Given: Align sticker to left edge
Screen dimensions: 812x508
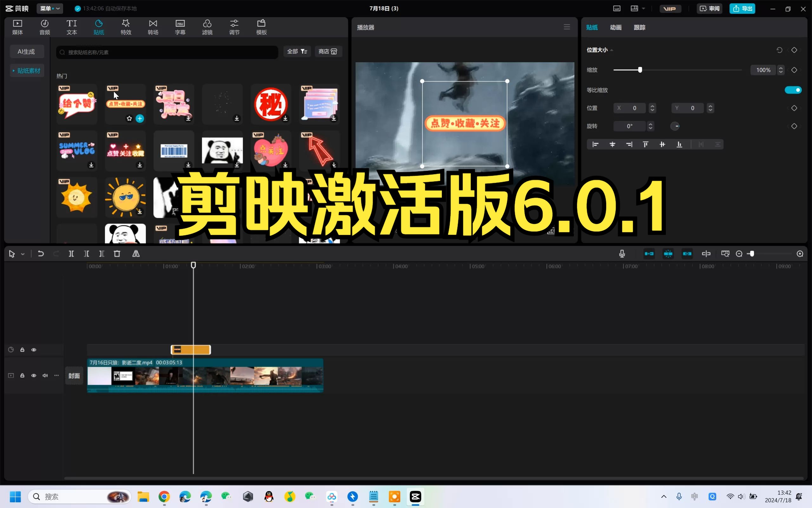Looking at the screenshot, I should (596, 144).
